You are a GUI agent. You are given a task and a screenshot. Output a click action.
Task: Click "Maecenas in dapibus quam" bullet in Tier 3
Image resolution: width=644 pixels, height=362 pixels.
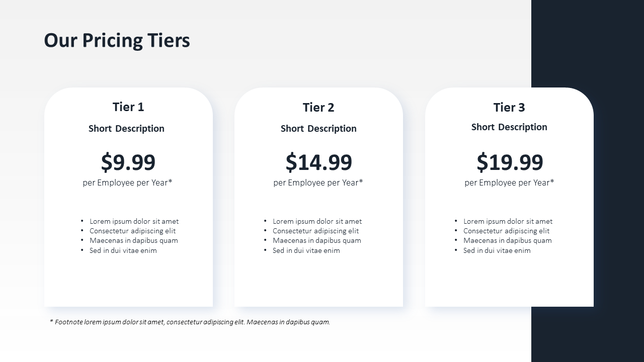507,240
